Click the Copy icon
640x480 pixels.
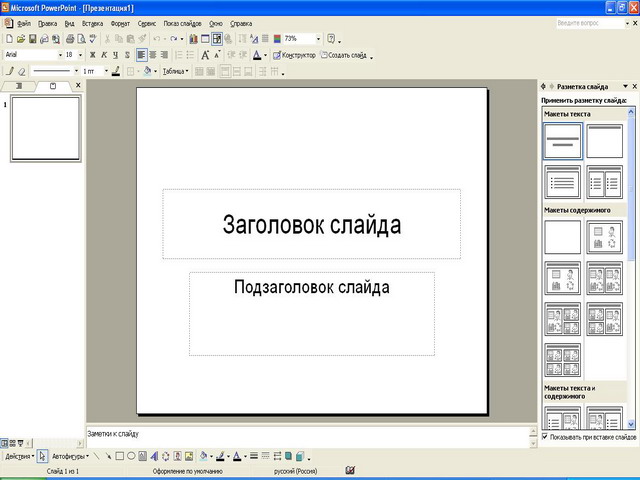click(x=119, y=39)
